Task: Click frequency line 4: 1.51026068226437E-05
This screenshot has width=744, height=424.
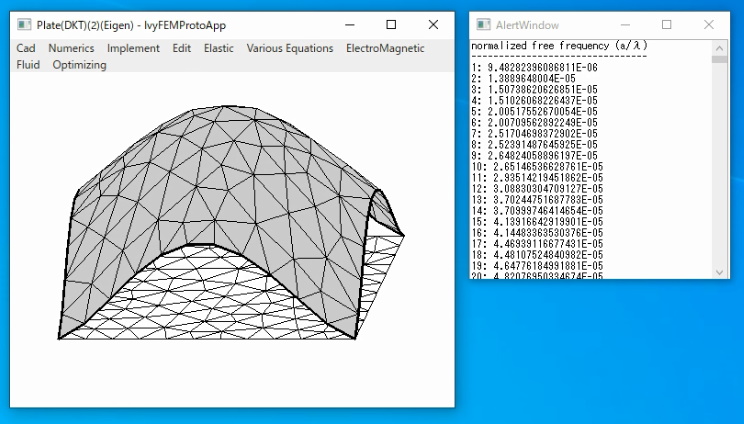Action: (x=534, y=101)
